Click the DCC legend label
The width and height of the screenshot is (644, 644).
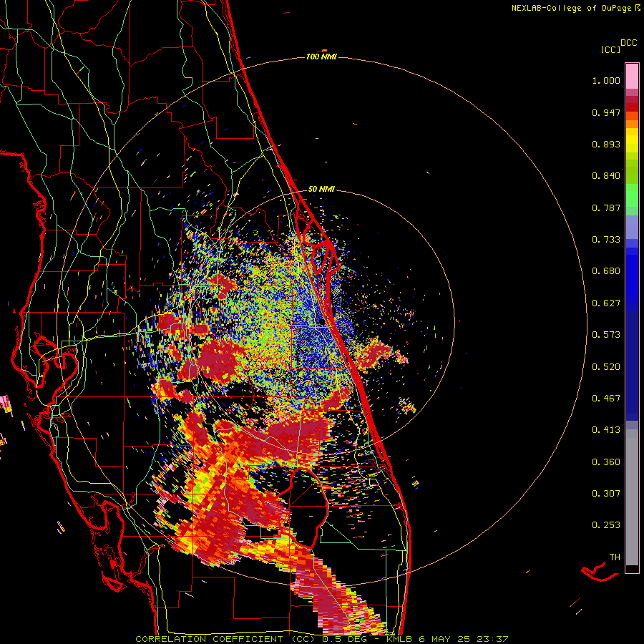(x=628, y=43)
